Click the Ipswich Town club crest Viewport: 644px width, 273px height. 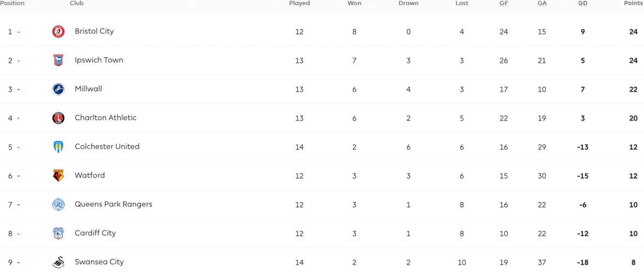click(58, 61)
